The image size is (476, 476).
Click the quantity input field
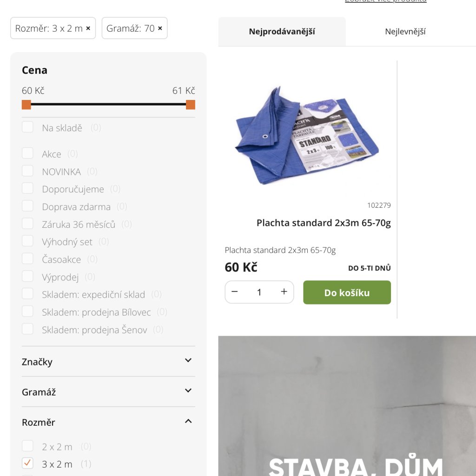point(259,292)
